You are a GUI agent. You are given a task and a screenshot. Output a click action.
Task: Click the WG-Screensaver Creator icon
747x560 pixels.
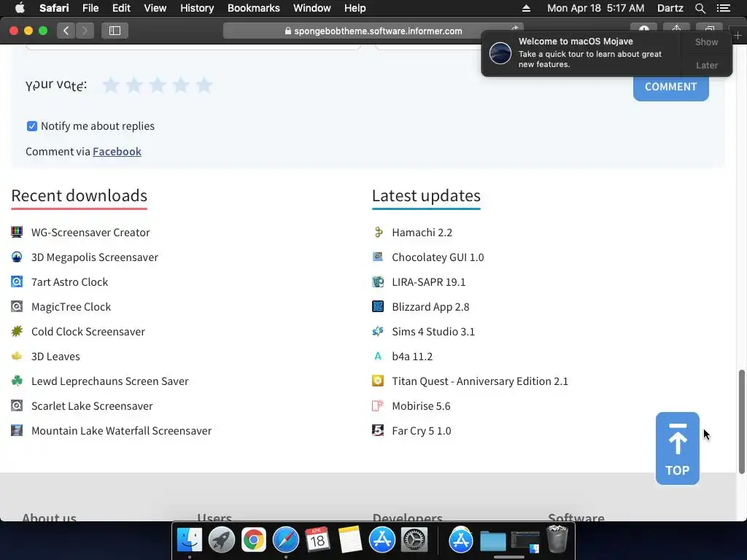tap(17, 232)
